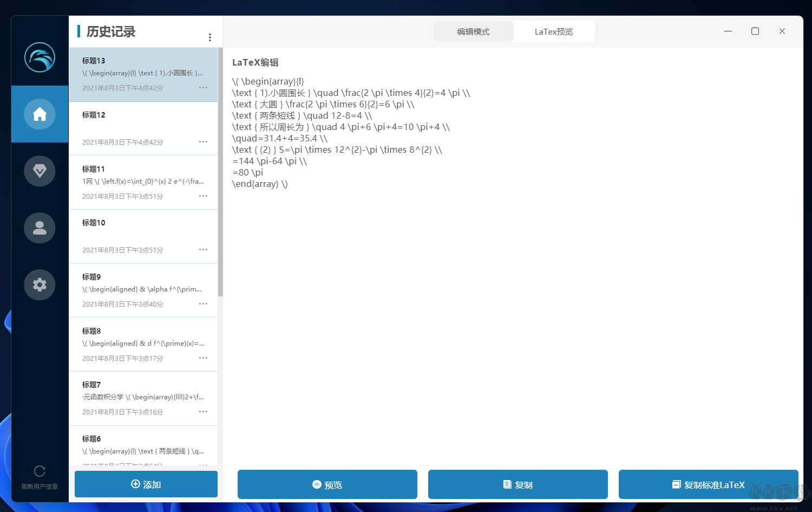Viewport: 812px width, 512px height.
Task: Click the 刷新用户信息 label
Action: click(40, 487)
